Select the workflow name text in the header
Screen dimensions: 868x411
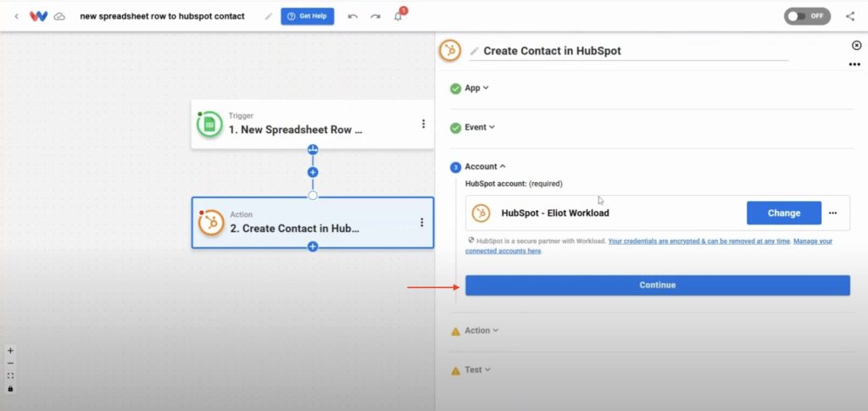[162, 16]
